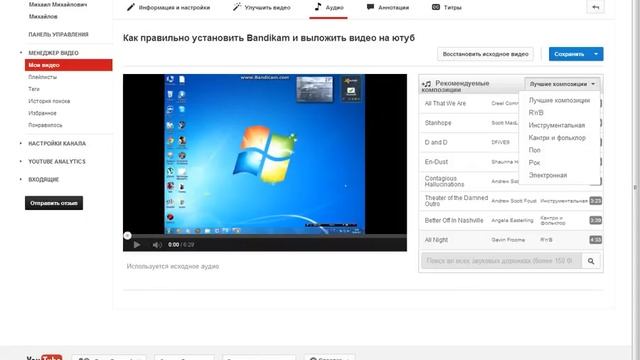Click the blue Сохранить button
The width and height of the screenshot is (640, 360).
coord(569,54)
